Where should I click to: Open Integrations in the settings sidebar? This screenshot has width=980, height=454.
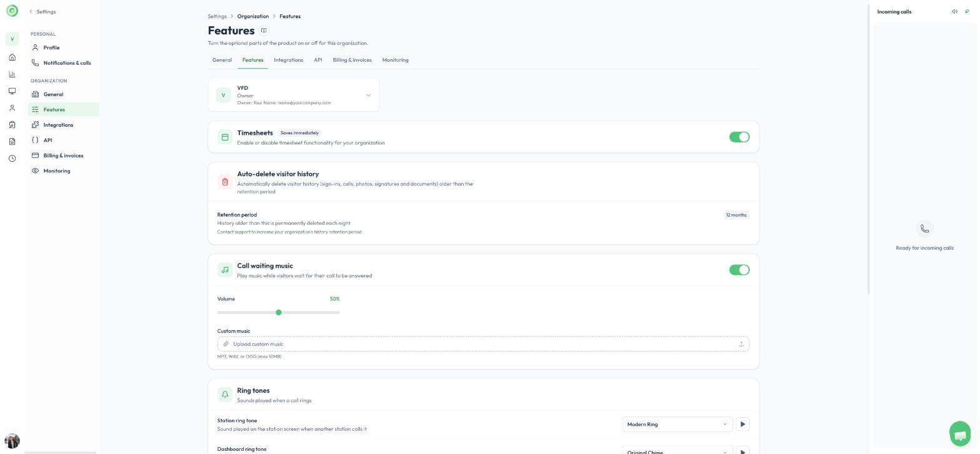[63, 125]
